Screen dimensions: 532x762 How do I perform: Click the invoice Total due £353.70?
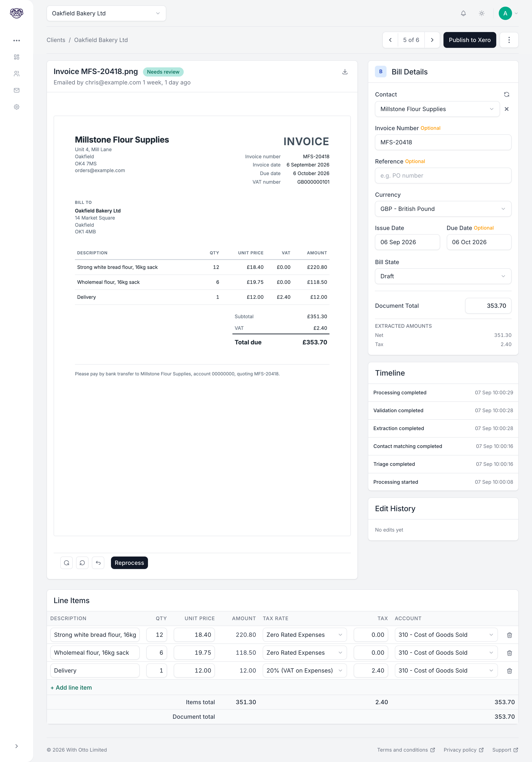click(281, 343)
